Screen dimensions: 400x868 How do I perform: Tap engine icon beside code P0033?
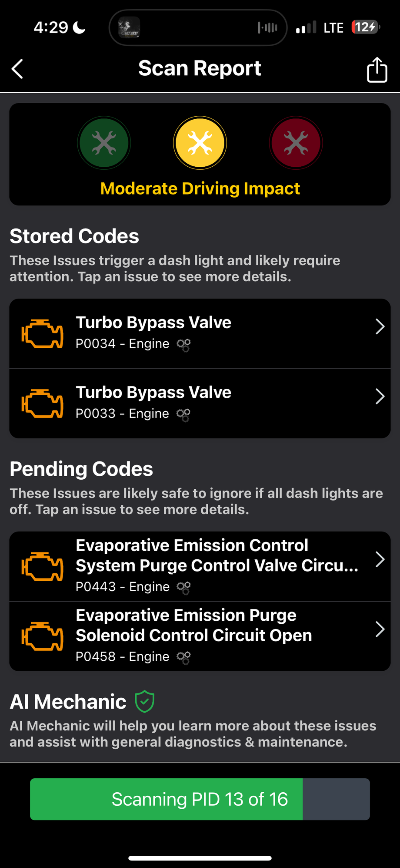tap(42, 404)
